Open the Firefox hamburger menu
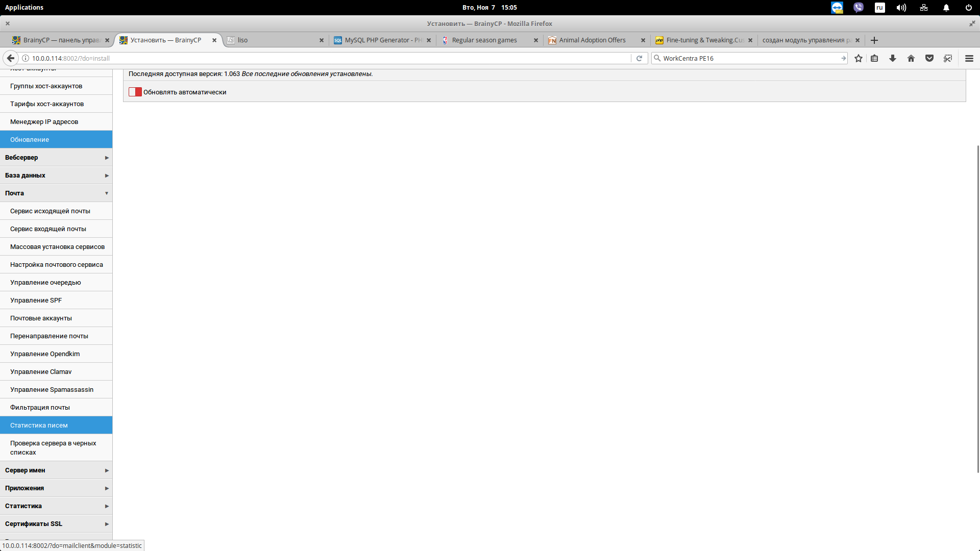The height and width of the screenshot is (551, 980). click(969, 58)
